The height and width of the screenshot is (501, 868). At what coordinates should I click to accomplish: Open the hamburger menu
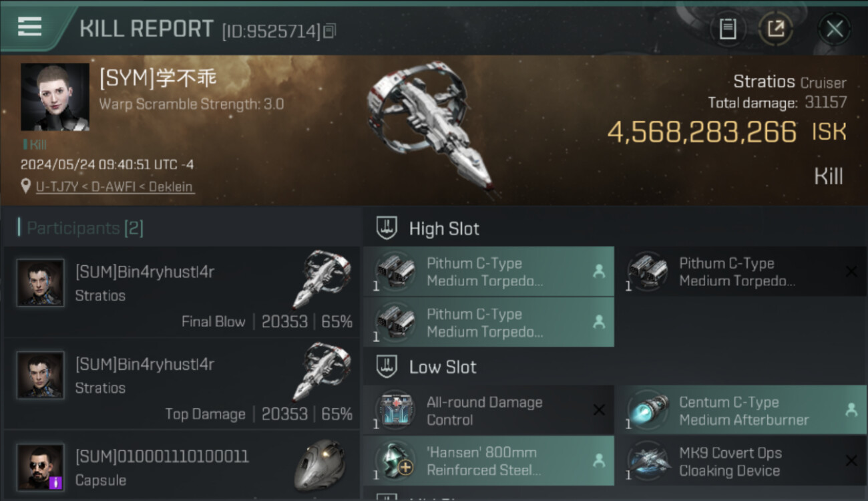tap(29, 27)
